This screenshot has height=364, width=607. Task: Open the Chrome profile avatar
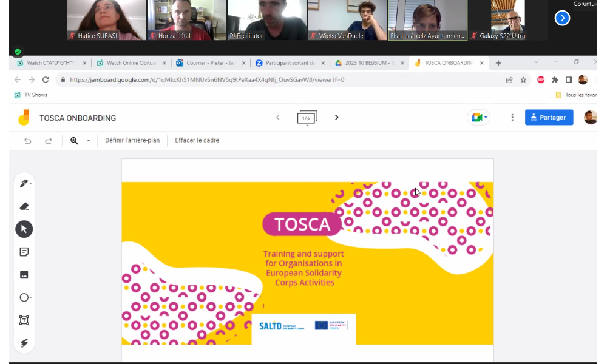pyautogui.click(x=583, y=79)
